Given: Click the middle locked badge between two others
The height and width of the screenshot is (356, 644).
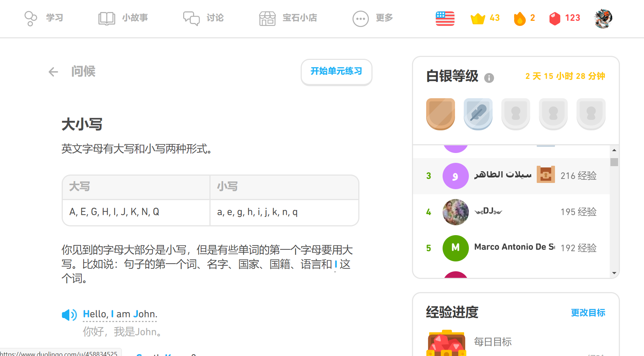Looking at the screenshot, I should [553, 114].
